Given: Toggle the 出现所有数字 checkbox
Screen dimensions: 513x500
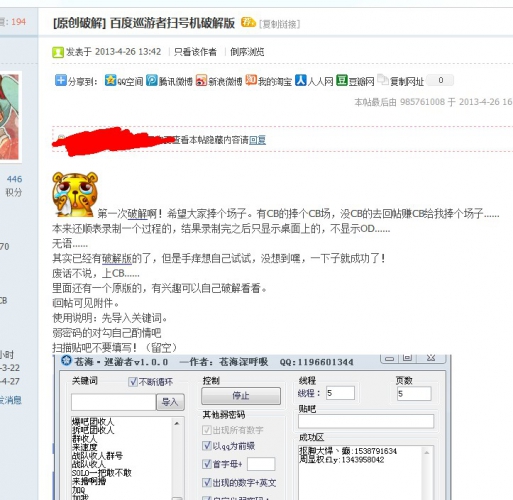Looking at the screenshot, I should 206,430.
